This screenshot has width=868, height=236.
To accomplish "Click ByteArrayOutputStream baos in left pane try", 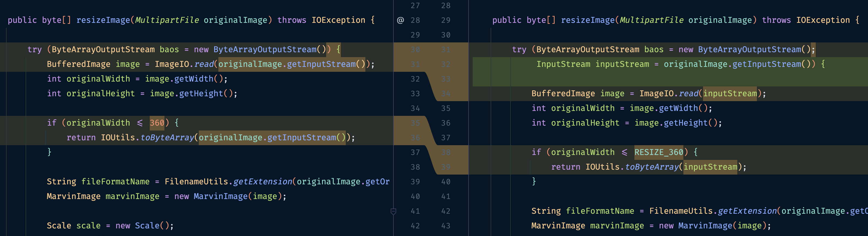I will coord(115,49).
